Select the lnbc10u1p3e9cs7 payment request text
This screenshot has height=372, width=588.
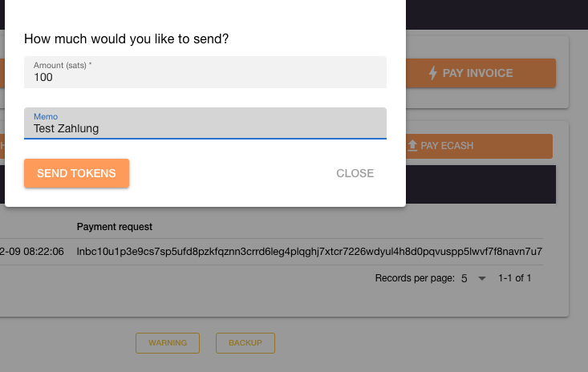[x=310, y=252]
